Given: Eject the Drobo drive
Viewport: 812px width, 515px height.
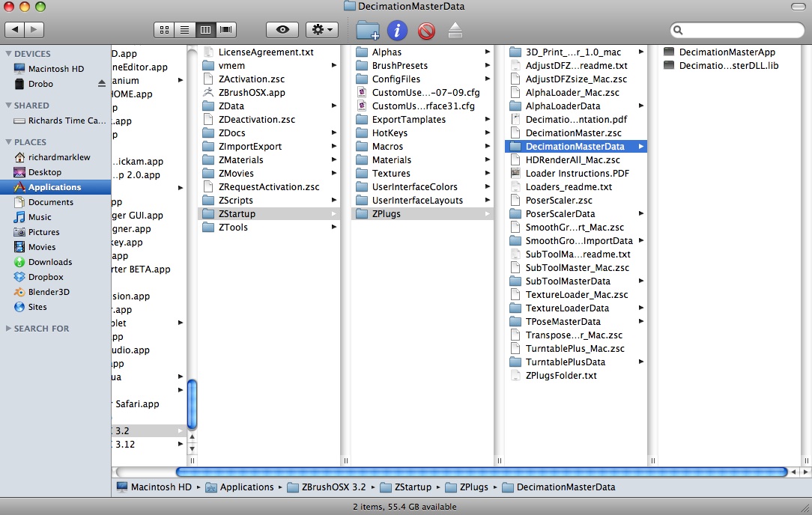Looking at the screenshot, I should point(102,83).
